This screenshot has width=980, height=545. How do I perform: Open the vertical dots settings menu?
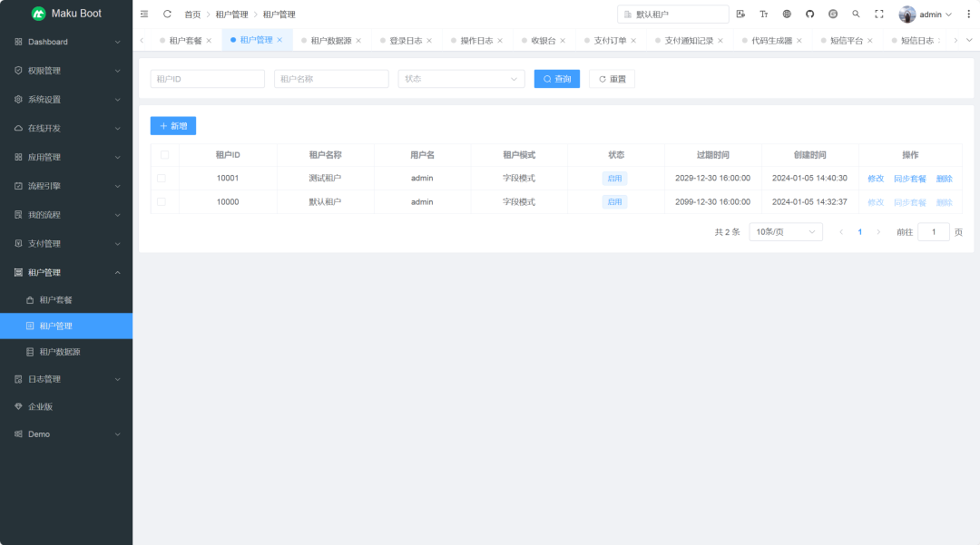969,14
